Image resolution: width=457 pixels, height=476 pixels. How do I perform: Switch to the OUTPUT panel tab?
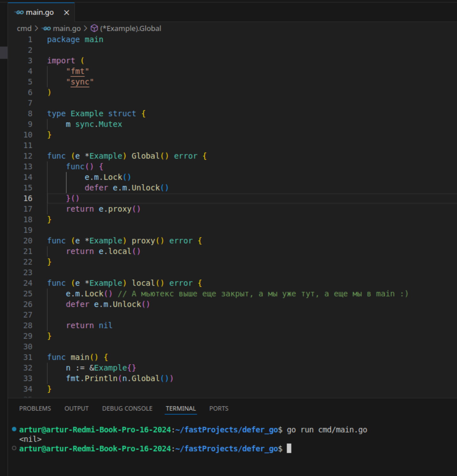pyautogui.click(x=76, y=408)
